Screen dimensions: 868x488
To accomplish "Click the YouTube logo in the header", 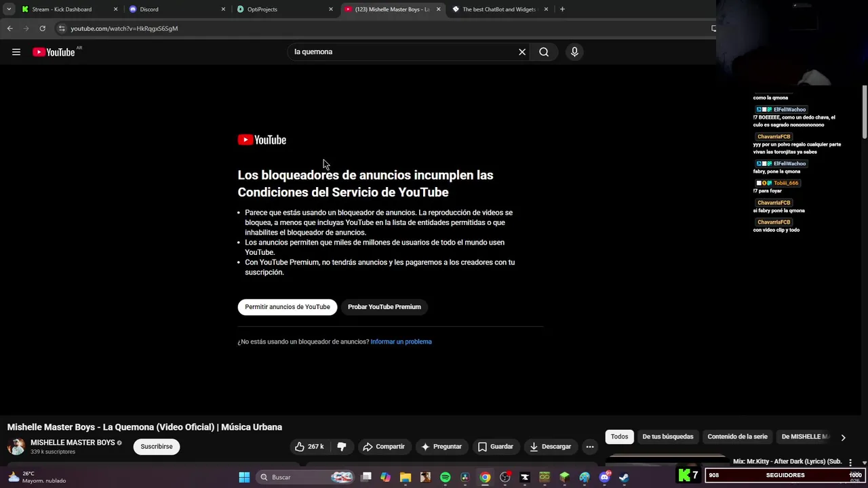I will [54, 52].
